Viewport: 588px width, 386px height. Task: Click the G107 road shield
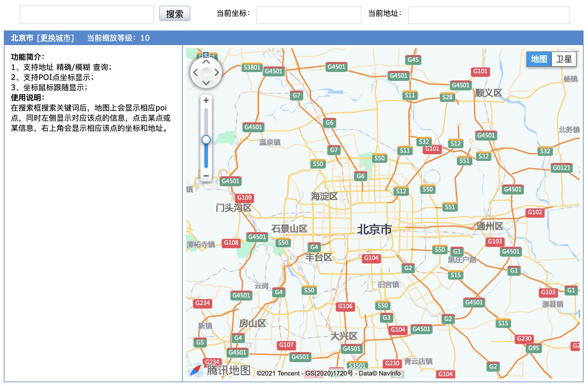tap(286, 345)
